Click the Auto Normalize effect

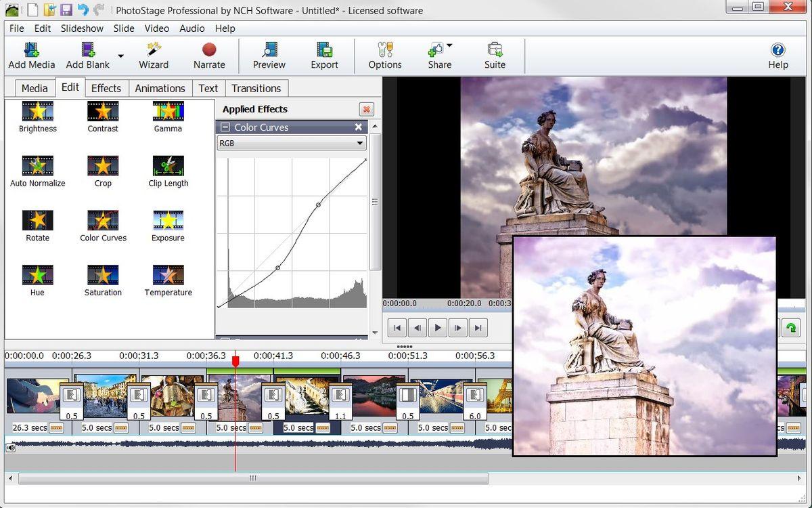click(37, 171)
